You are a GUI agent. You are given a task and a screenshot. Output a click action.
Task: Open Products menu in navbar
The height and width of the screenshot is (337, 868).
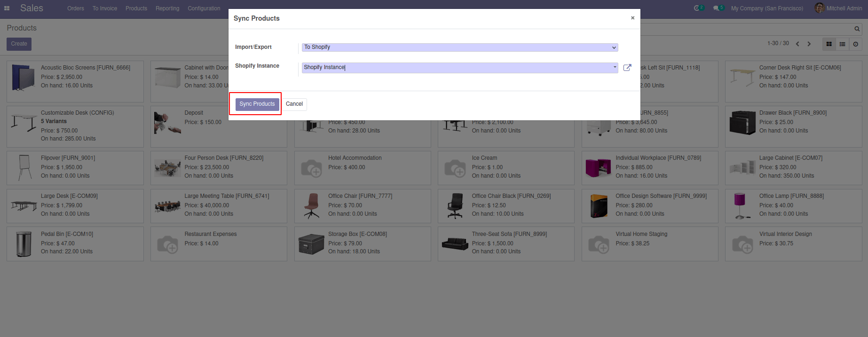coord(136,8)
